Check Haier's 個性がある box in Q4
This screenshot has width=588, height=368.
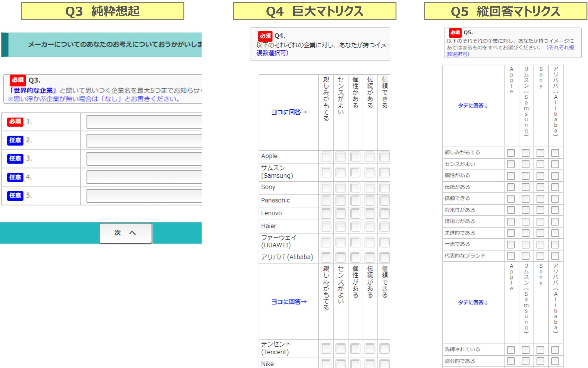pyautogui.click(x=355, y=227)
